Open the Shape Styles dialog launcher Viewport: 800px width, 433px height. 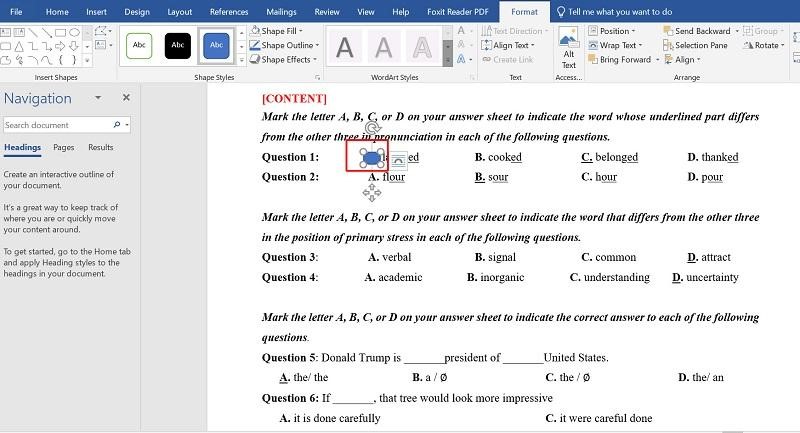(317, 78)
